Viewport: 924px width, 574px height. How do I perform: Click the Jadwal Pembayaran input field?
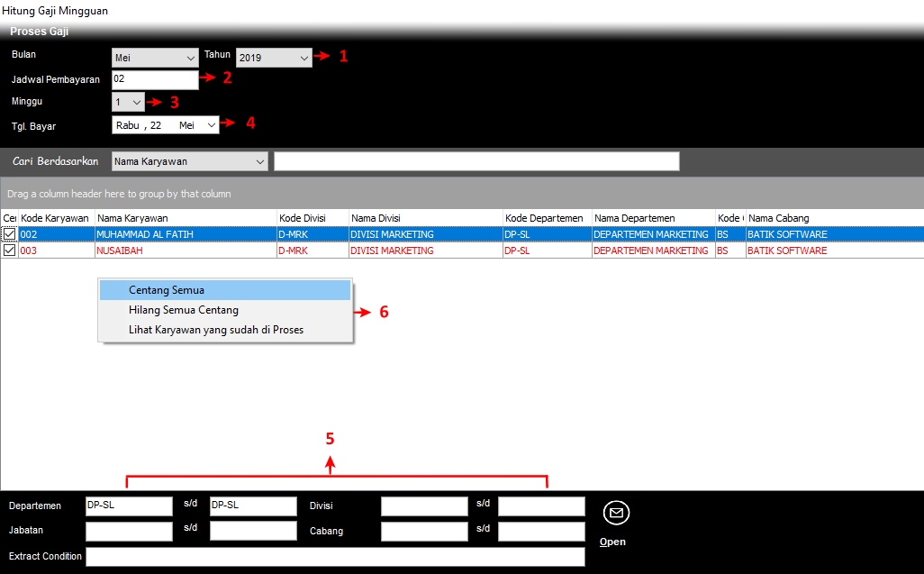tap(155, 80)
